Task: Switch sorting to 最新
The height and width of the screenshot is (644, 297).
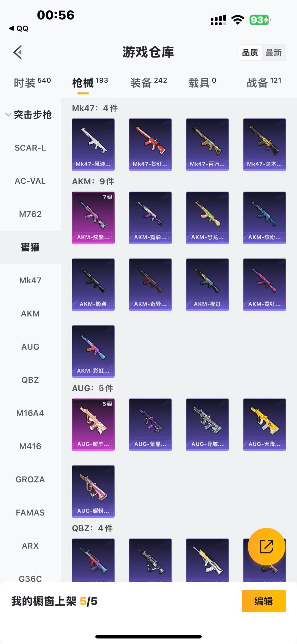Action: 274,53
